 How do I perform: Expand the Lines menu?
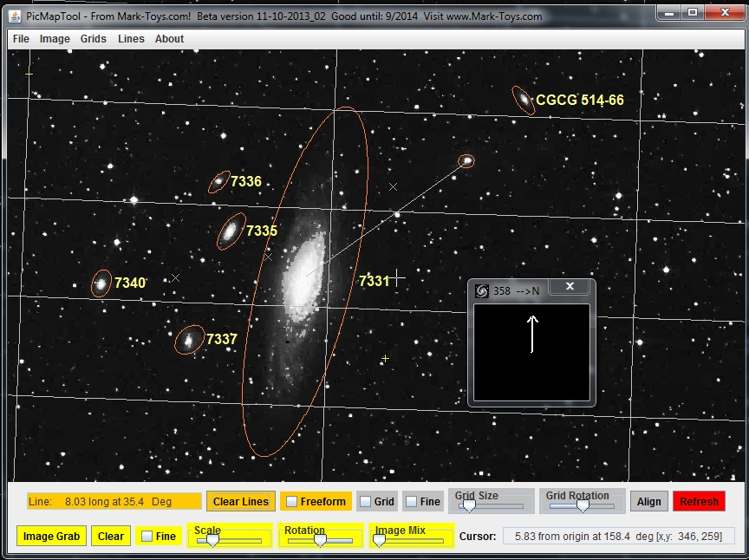[x=131, y=39]
